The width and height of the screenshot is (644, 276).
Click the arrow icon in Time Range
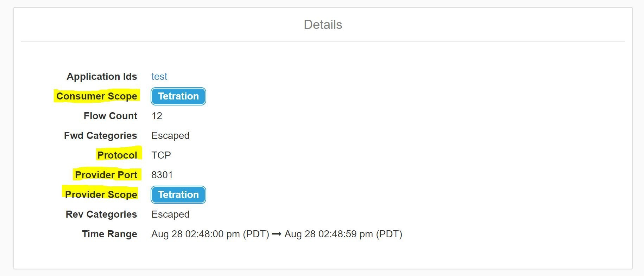(x=277, y=234)
